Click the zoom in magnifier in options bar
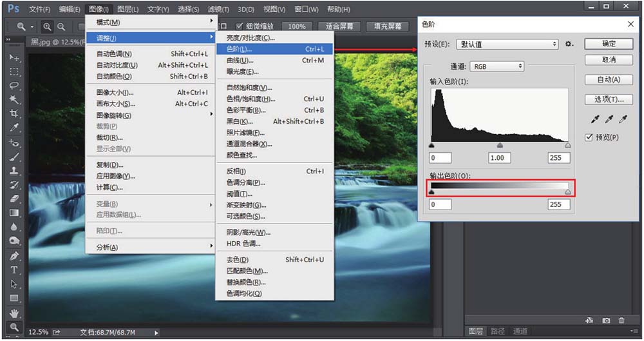Screen dimensions: 644x341 47,27
